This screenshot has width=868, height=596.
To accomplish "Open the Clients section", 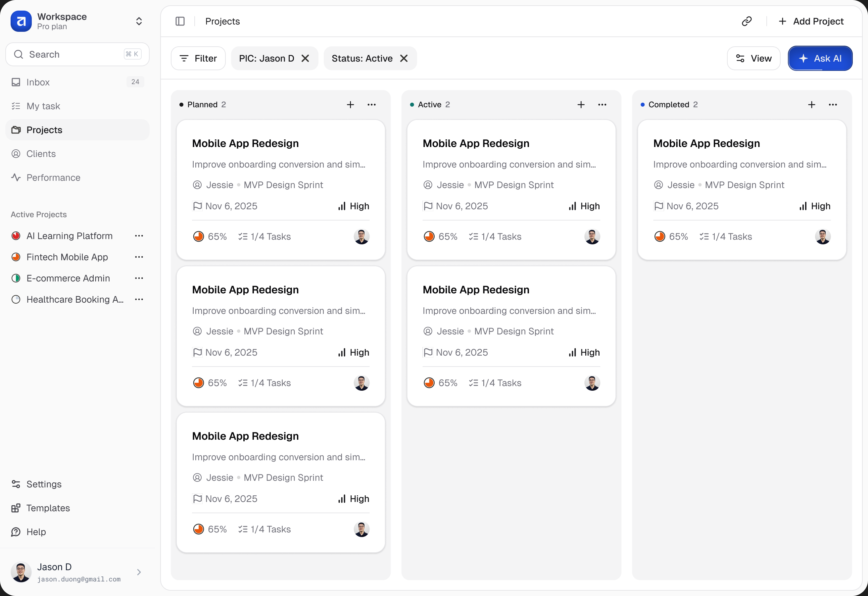I will [x=77, y=154].
